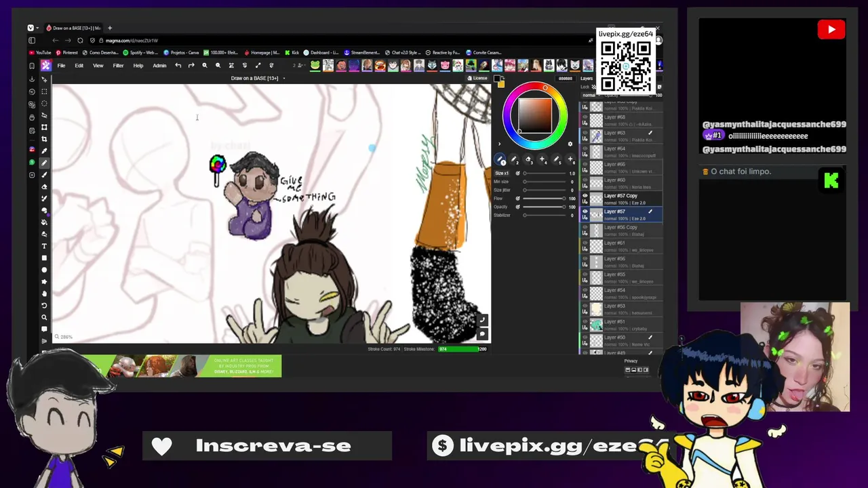
Task: Select the transform tool
Action: 45,127
